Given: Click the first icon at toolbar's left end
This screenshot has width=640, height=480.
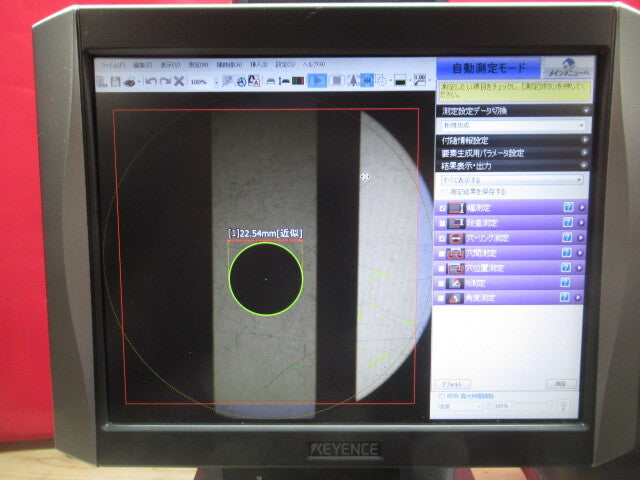Looking at the screenshot, I should (x=102, y=81).
